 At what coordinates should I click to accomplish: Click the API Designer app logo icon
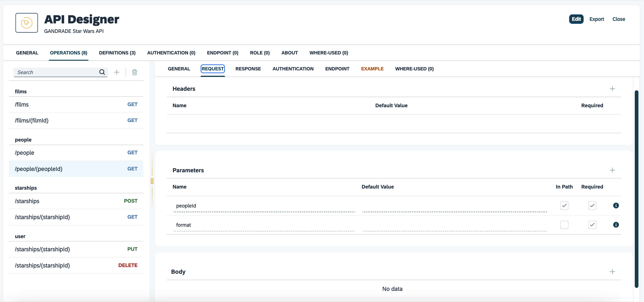tap(27, 23)
